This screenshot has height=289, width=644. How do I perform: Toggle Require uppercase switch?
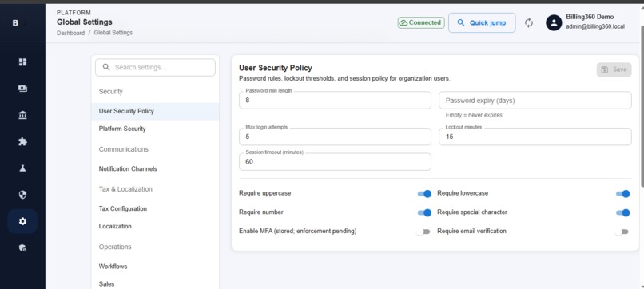(x=424, y=193)
